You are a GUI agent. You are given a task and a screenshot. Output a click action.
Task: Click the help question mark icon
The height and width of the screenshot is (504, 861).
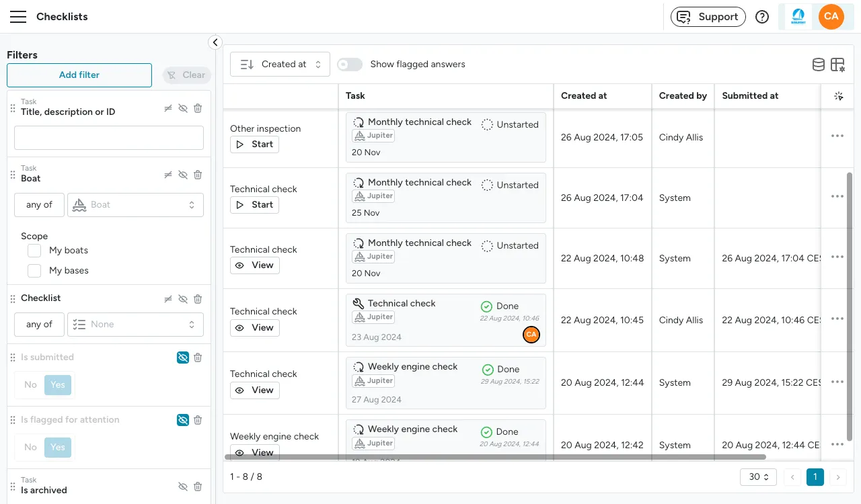tap(762, 17)
